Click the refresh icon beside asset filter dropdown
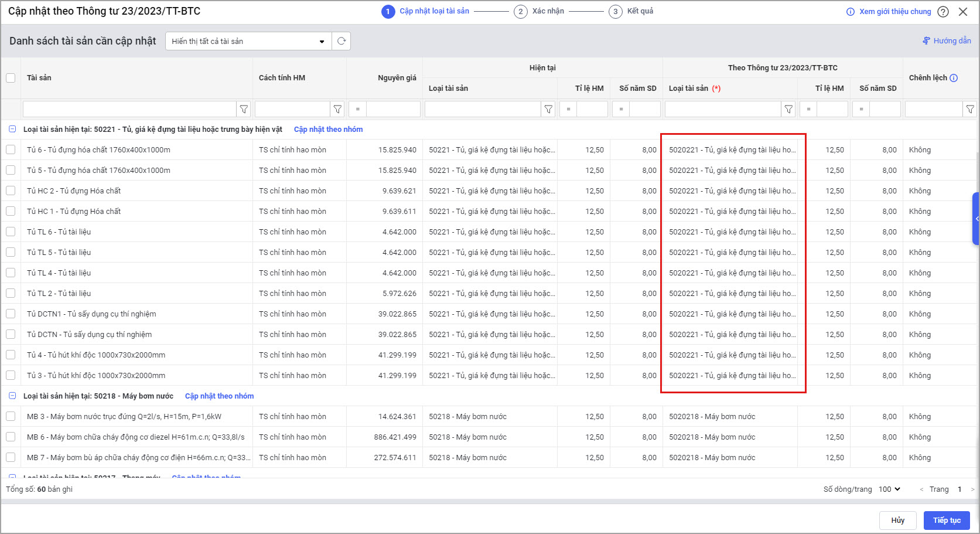The width and height of the screenshot is (980, 534). pyautogui.click(x=341, y=41)
